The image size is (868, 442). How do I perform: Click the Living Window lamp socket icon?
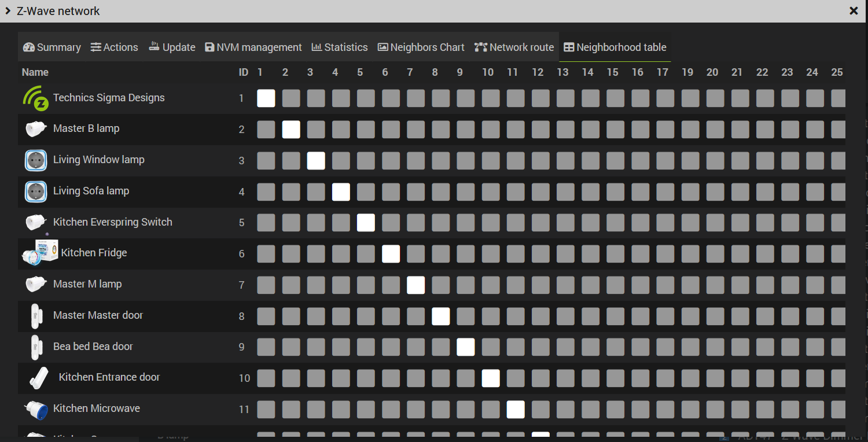click(36, 160)
